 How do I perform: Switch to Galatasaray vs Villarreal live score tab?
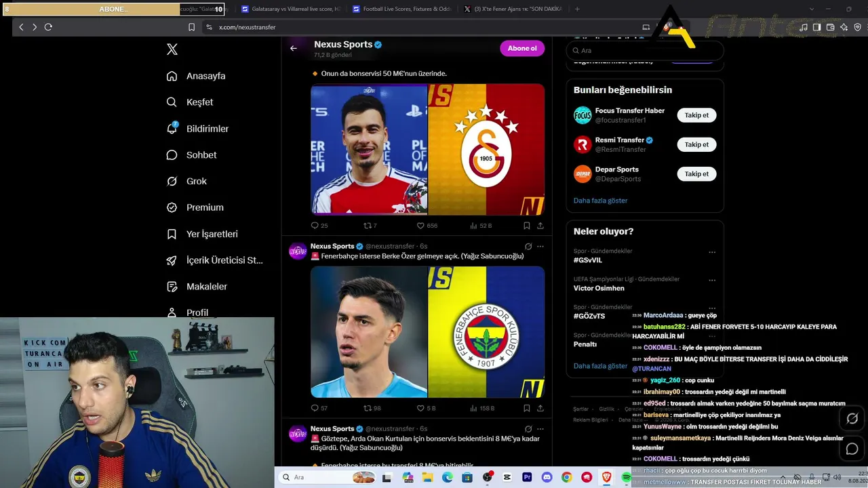click(290, 9)
